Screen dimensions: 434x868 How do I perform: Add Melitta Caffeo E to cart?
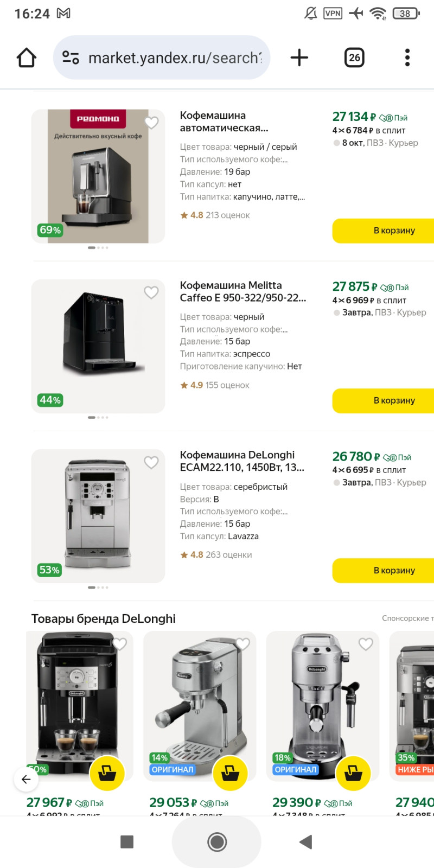click(385, 400)
